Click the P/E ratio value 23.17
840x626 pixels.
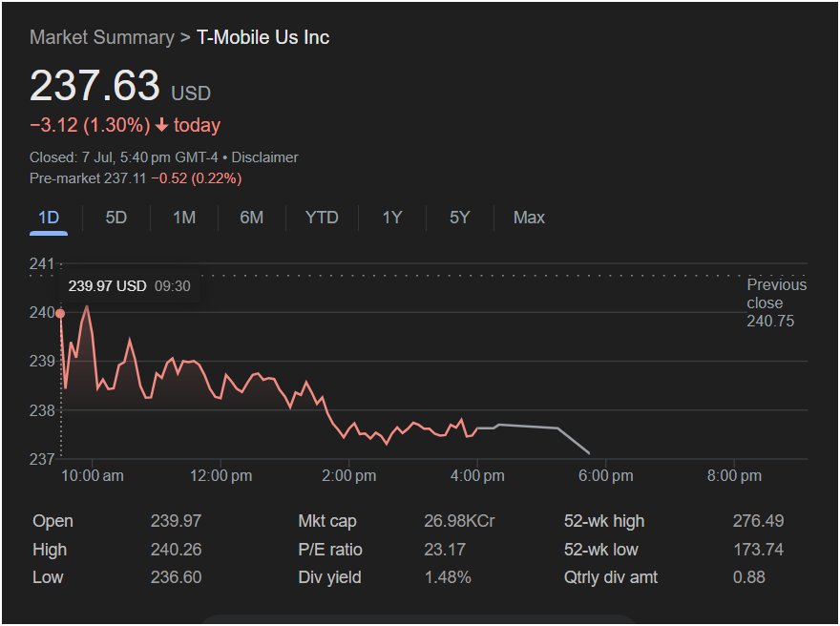click(x=445, y=550)
